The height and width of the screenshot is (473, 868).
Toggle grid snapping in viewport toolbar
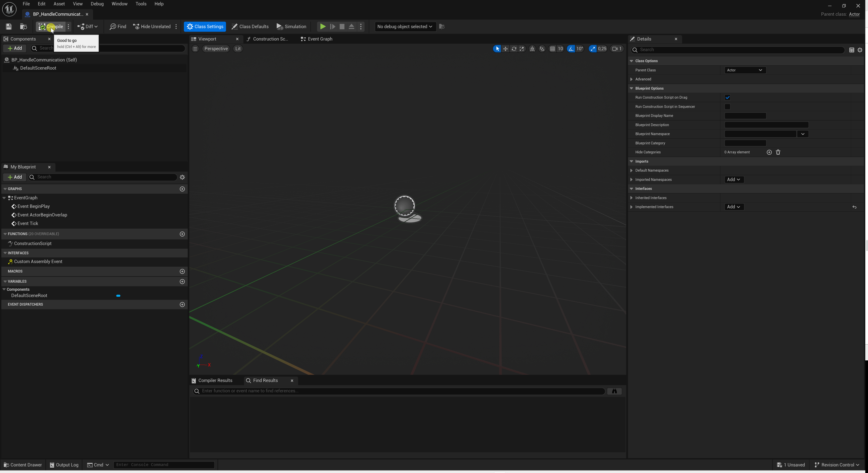click(x=552, y=49)
